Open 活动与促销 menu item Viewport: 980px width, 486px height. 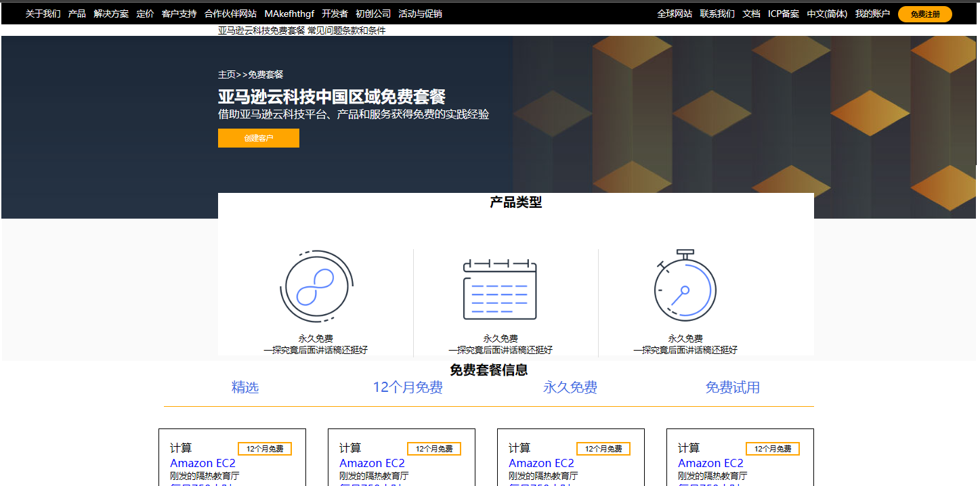(x=420, y=14)
